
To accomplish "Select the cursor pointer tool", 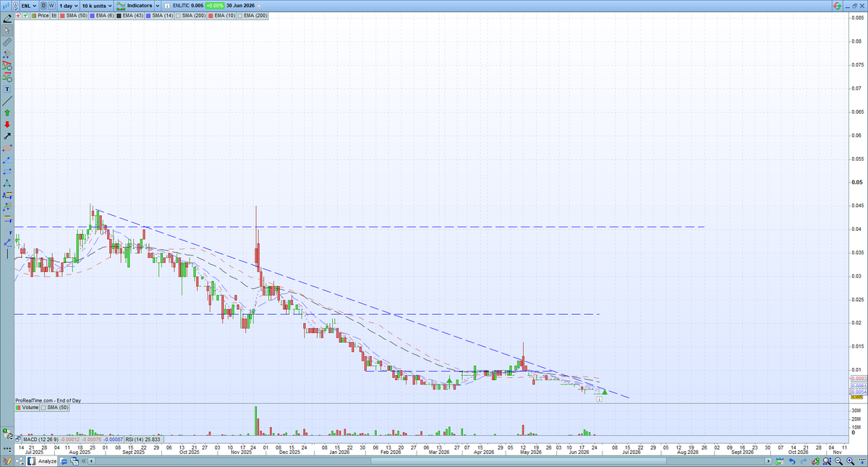I will (x=7, y=30).
